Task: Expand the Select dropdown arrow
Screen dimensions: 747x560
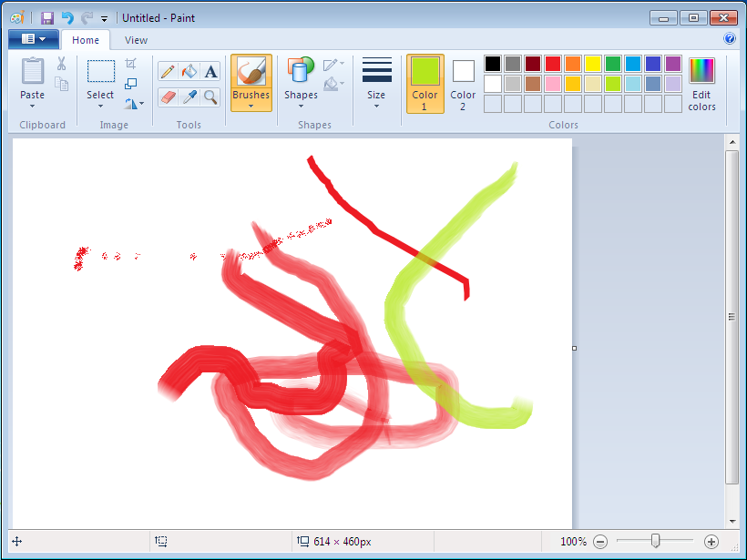Action: tap(100, 106)
